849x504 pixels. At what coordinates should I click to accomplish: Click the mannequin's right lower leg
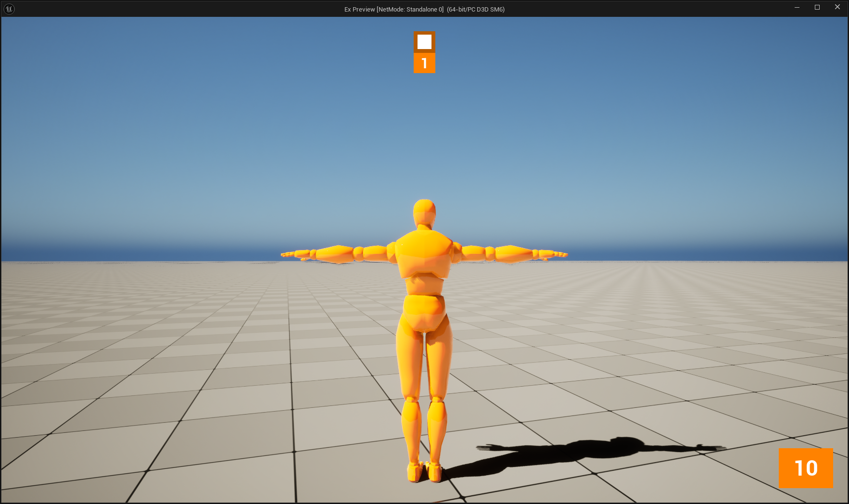(437, 428)
